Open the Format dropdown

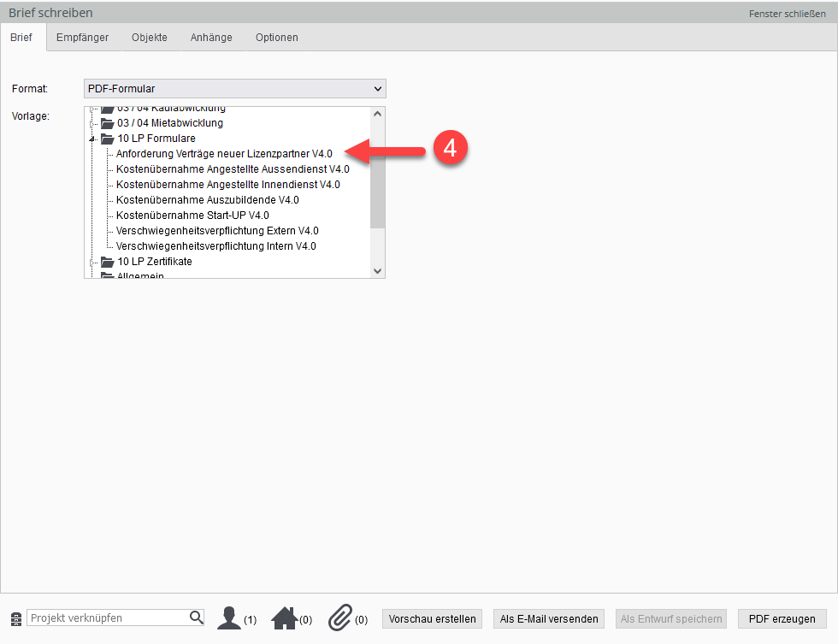click(235, 89)
